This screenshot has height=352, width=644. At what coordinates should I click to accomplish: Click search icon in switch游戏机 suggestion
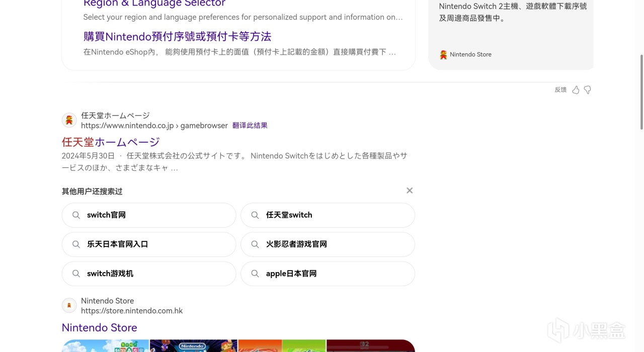click(76, 274)
